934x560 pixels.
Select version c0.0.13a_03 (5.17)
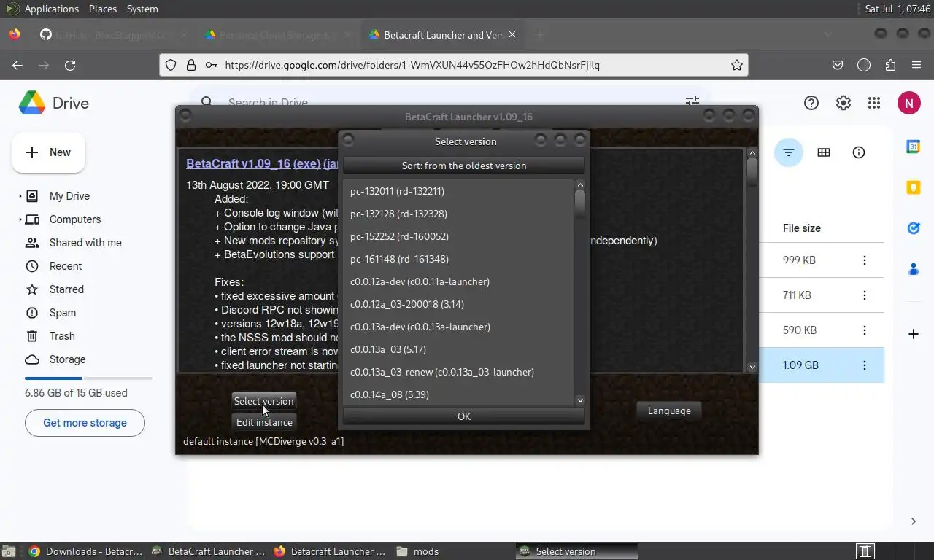pyautogui.click(x=458, y=349)
